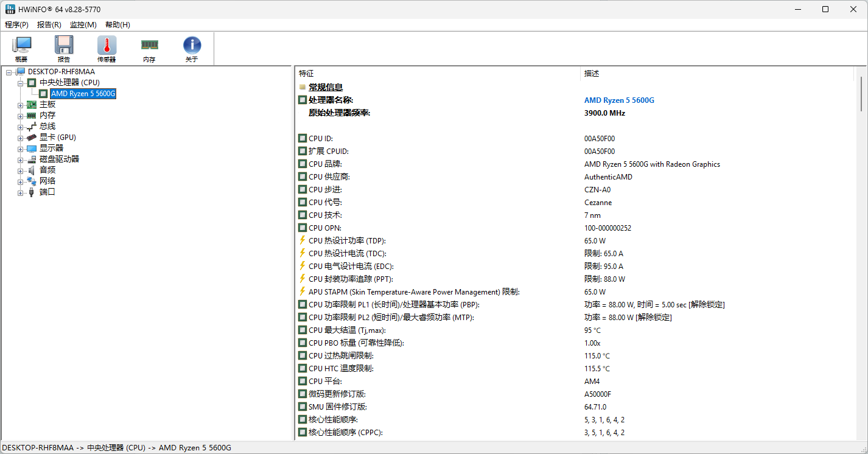Click the lightning icon beside CPU 热设计功率 (TDP)

303,240
